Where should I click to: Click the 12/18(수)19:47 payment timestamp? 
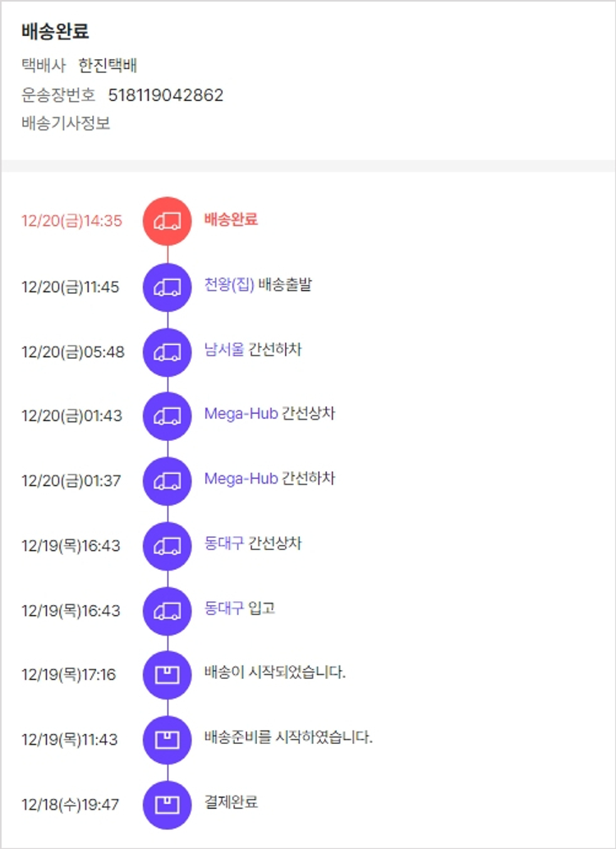(x=70, y=805)
